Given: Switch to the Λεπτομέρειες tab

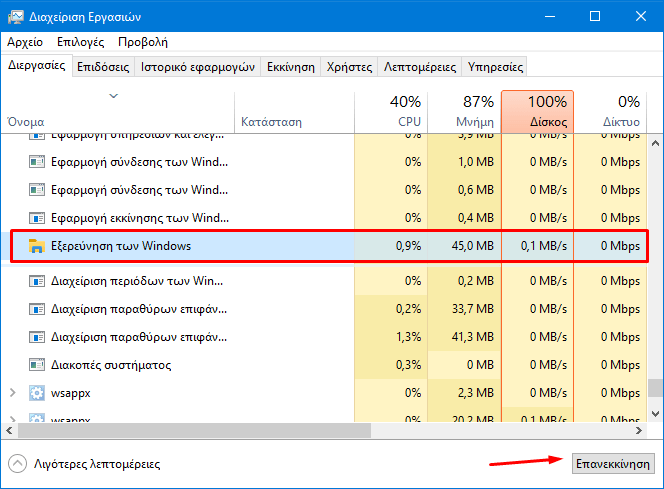Looking at the screenshot, I should [420, 67].
